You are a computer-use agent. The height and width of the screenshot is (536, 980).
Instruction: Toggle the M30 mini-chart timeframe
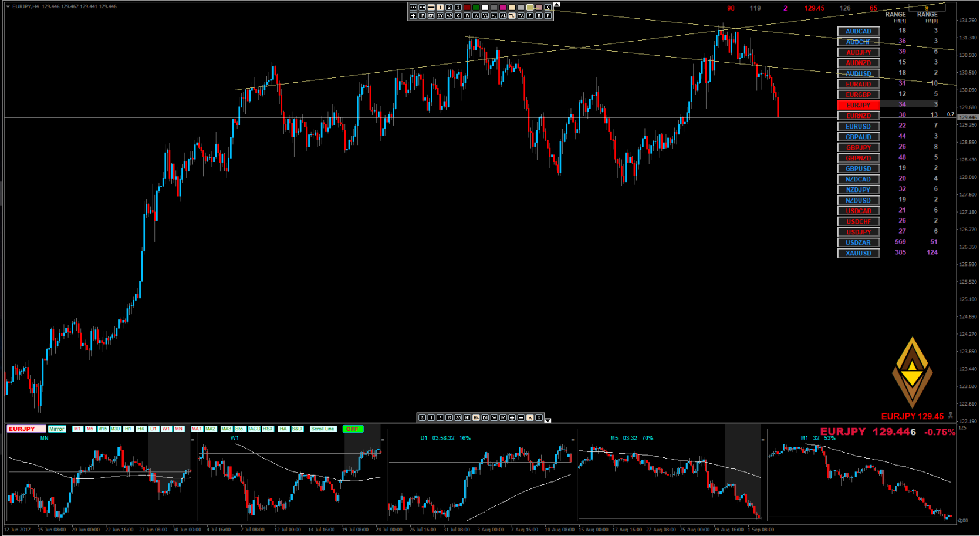(x=116, y=429)
